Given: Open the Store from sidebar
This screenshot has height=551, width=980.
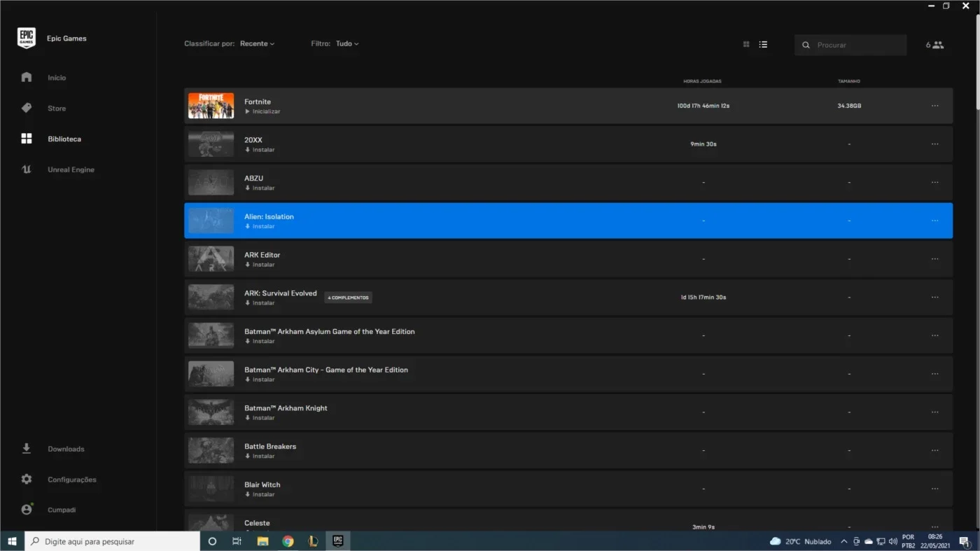Looking at the screenshot, I should [27, 108].
